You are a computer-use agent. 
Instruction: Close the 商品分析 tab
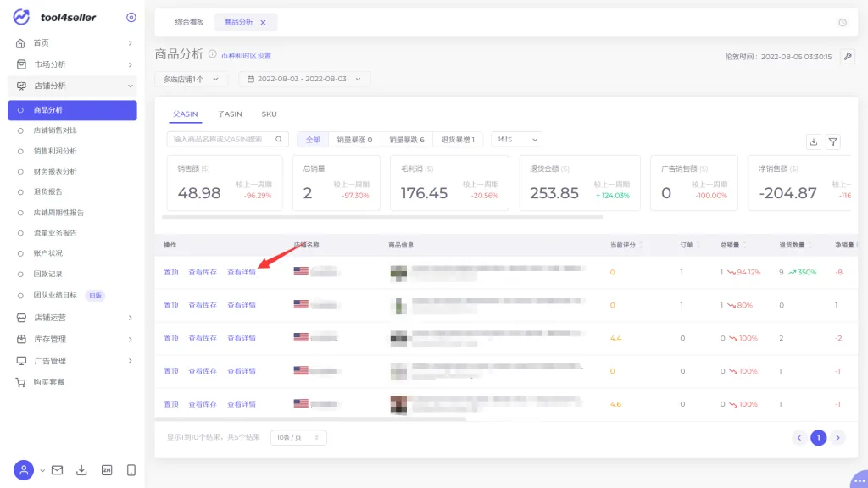(x=263, y=23)
